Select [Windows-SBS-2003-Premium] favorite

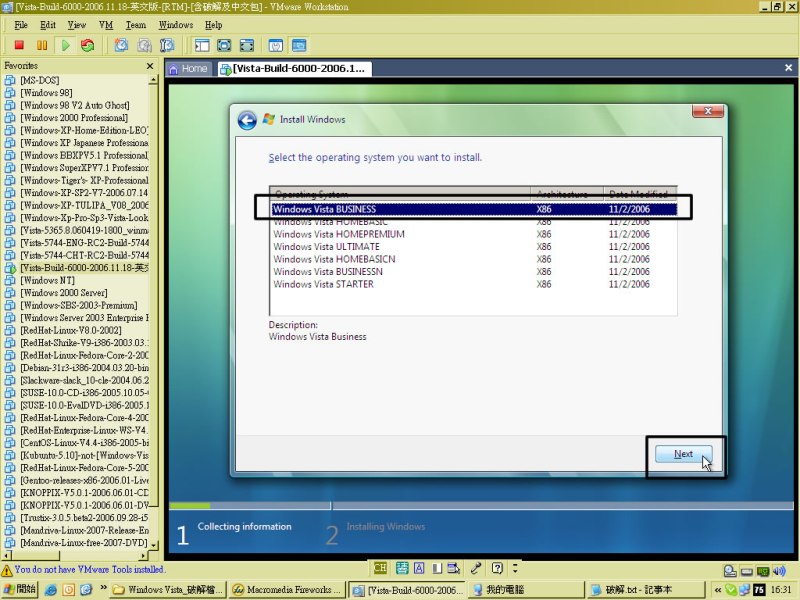click(79, 306)
